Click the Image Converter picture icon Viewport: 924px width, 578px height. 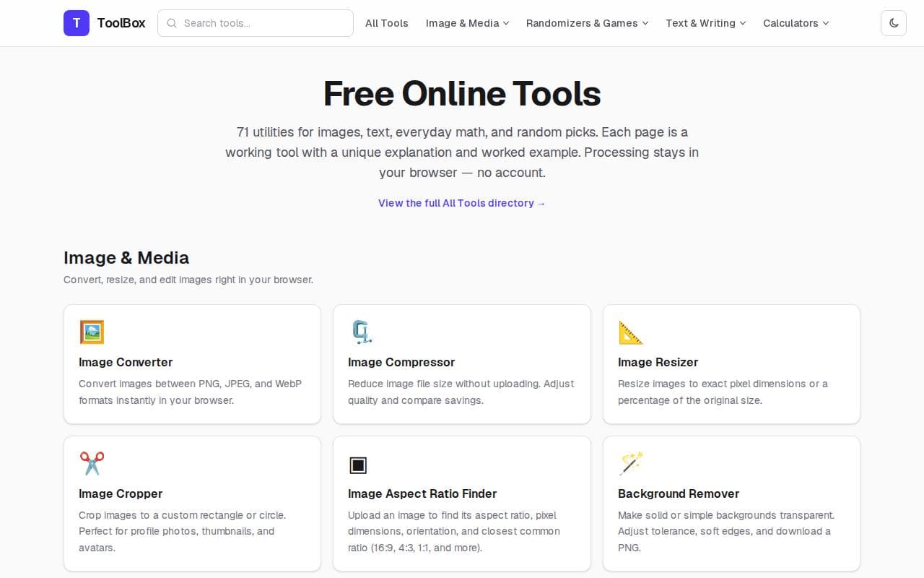pyautogui.click(x=92, y=332)
